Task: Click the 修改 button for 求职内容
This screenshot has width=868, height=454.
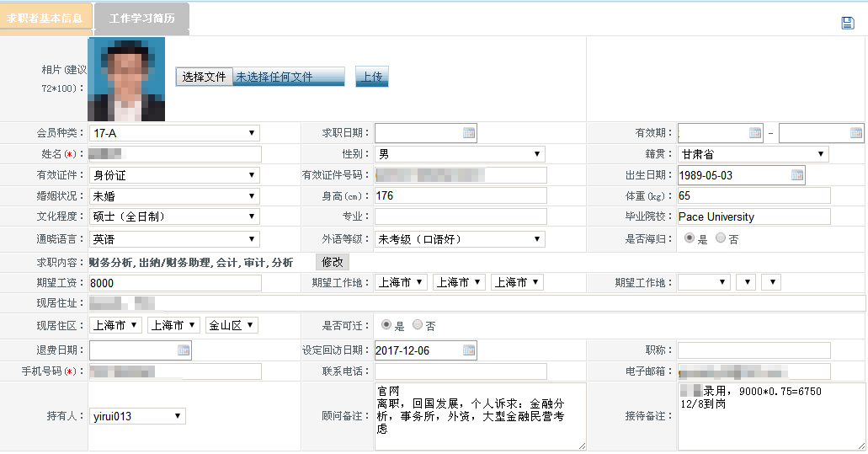Action: 333,262
